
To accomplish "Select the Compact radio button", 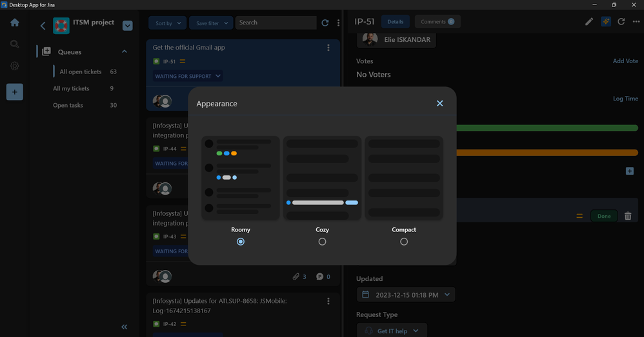I will tap(404, 242).
